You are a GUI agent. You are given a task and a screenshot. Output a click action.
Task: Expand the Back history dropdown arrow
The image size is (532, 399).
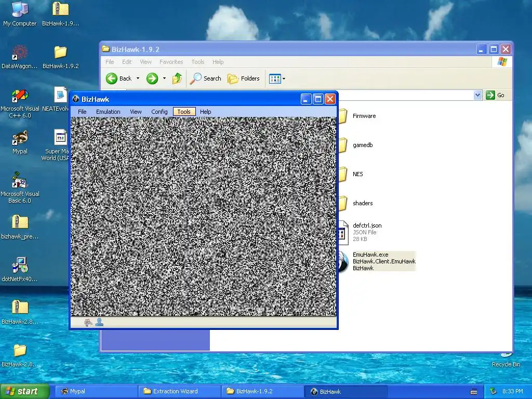(138, 78)
